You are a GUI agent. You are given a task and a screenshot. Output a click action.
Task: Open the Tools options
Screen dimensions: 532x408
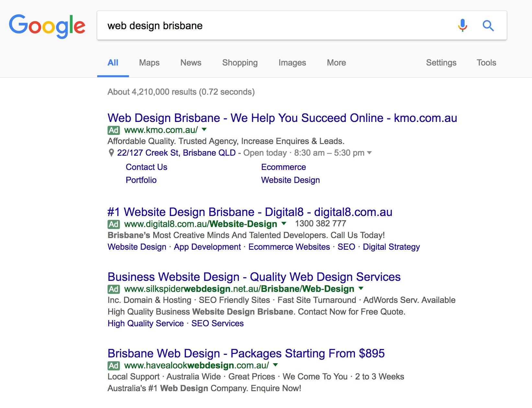(486, 63)
